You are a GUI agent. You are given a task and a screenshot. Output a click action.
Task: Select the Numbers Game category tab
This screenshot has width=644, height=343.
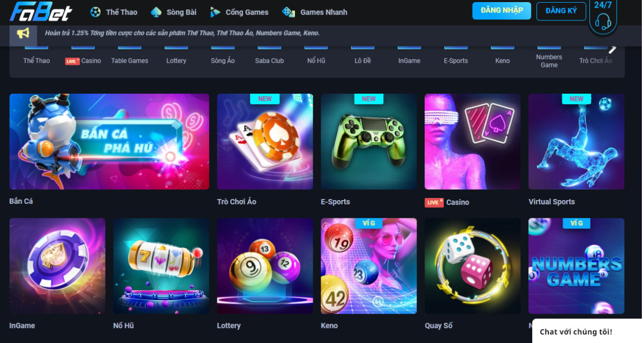[x=549, y=61]
